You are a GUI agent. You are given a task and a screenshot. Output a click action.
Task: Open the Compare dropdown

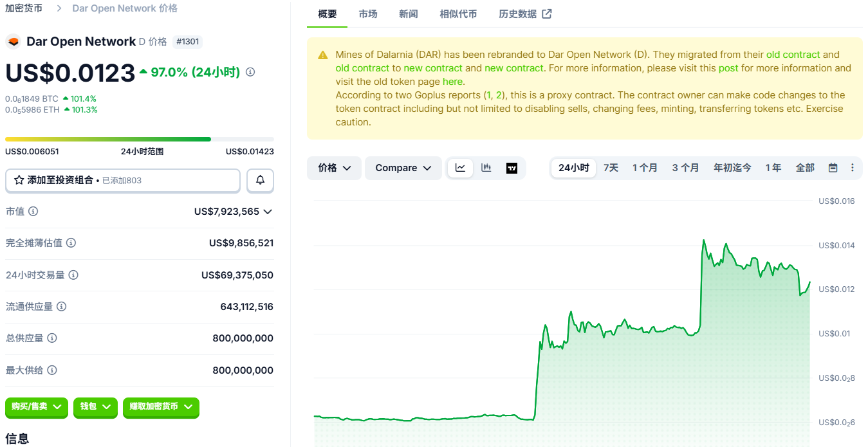pos(403,168)
